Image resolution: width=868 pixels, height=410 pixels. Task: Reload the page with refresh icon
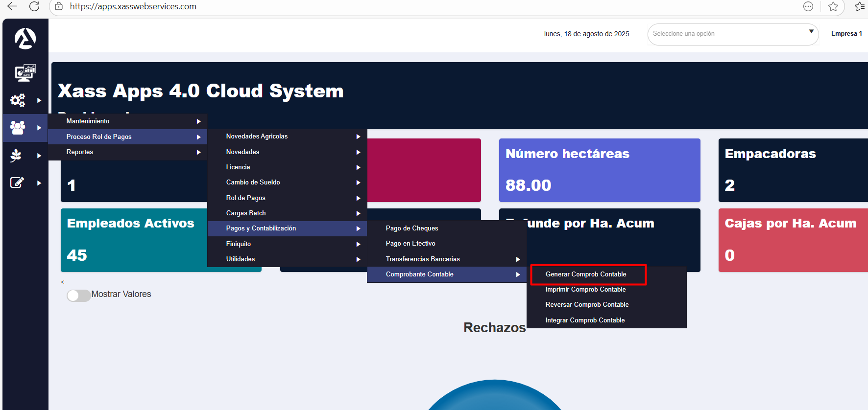point(34,6)
